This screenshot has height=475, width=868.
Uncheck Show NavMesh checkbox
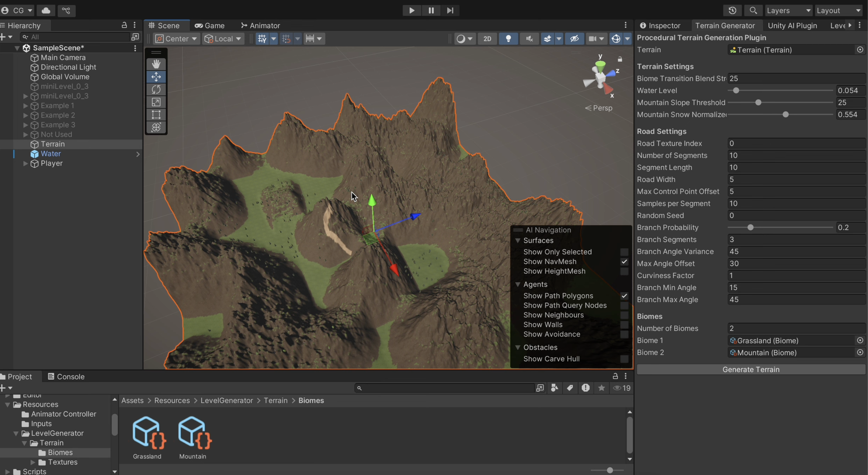(624, 262)
